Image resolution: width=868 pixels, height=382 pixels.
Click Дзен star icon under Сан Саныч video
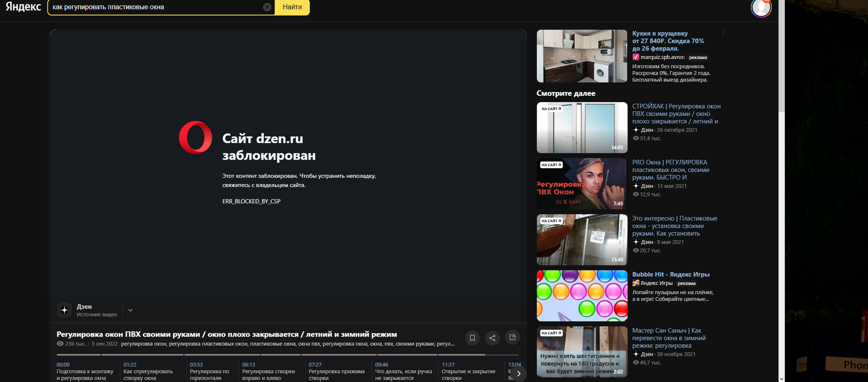(x=636, y=354)
